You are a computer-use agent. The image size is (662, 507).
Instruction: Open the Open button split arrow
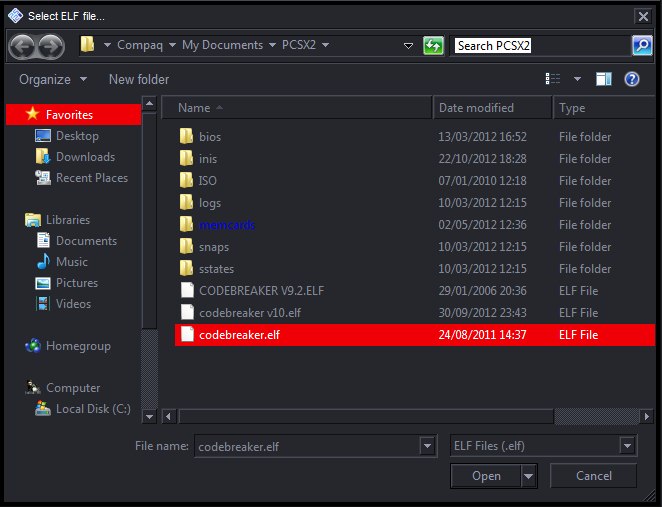[529, 476]
